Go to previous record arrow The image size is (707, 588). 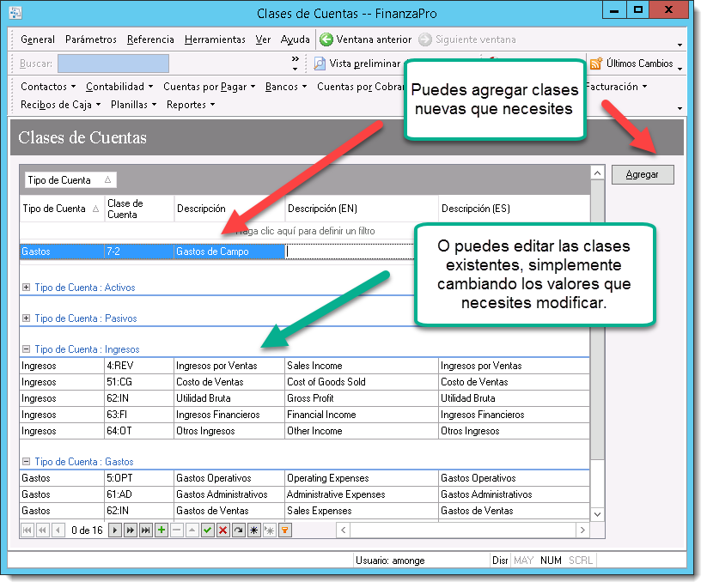click(x=58, y=530)
